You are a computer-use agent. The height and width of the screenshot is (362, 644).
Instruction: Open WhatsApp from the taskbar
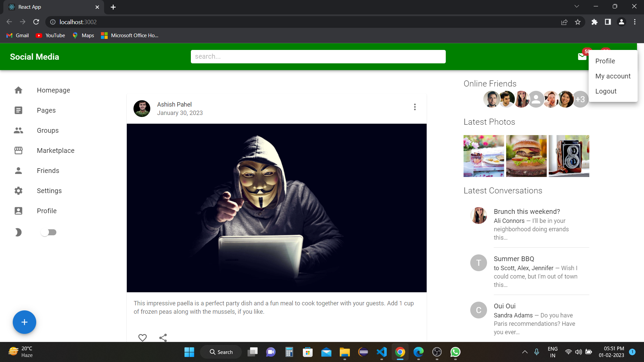(x=455, y=352)
